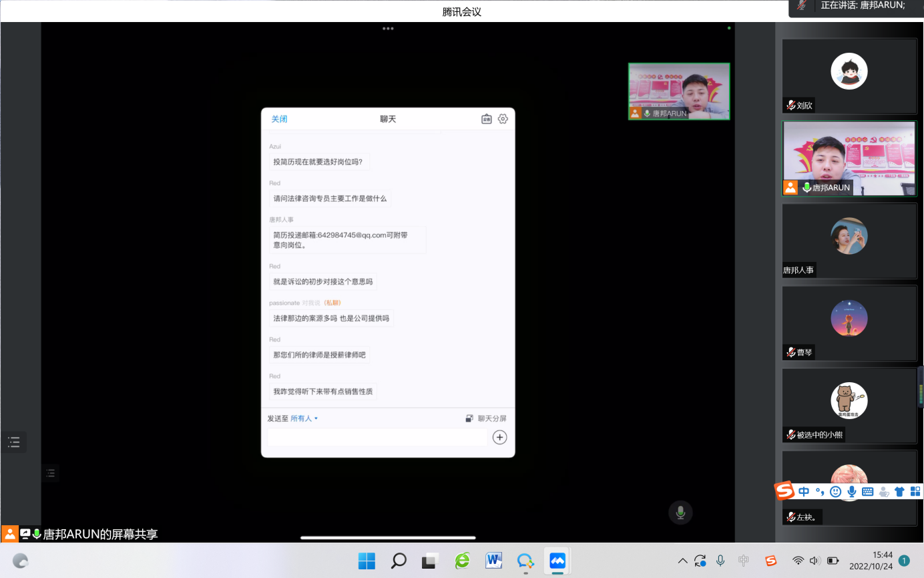
Task: Click the round microphone button in shared screen
Action: coord(680,513)
